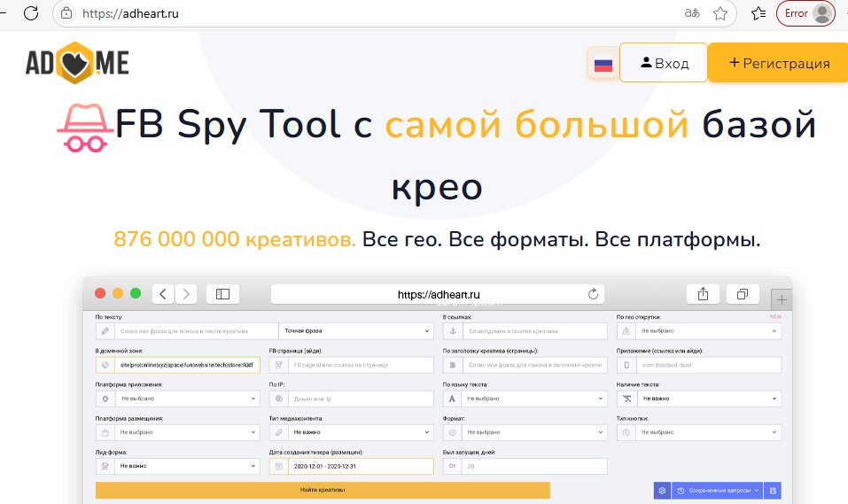Viewport: 848px width, 504px height.
Task: Click the Приложение (ссылка или айди) input
Action: click(x=709, y=365)
